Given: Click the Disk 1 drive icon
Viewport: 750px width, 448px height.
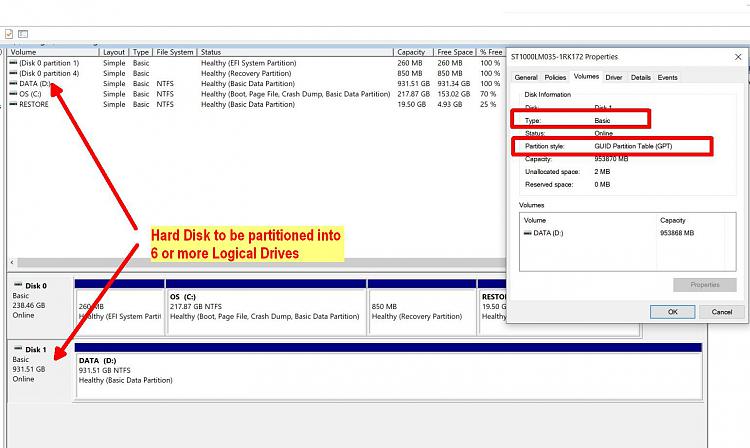Looking at the screenshot, I should (18, 349).
